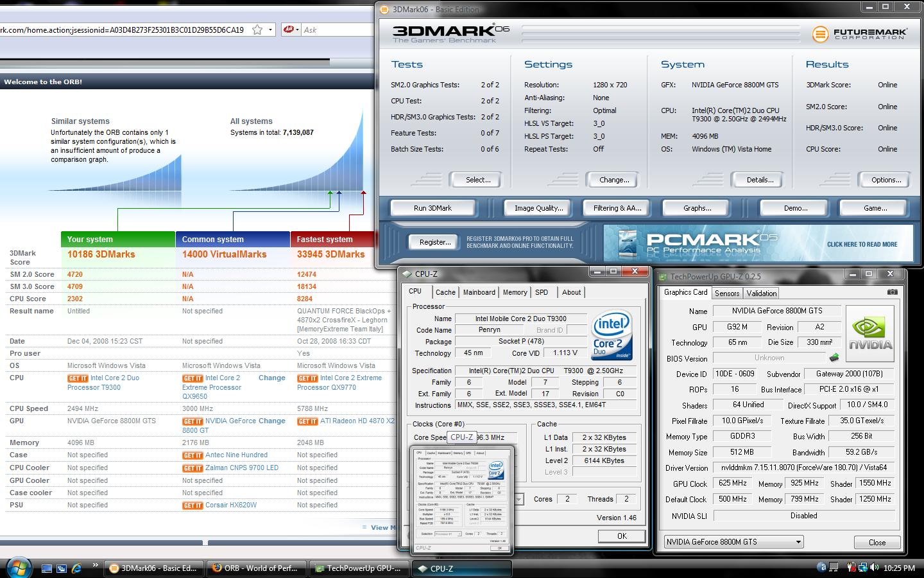Open GPU selection dropdown in GPU-Z
924x578 pixels.
(x=733, y=542)
